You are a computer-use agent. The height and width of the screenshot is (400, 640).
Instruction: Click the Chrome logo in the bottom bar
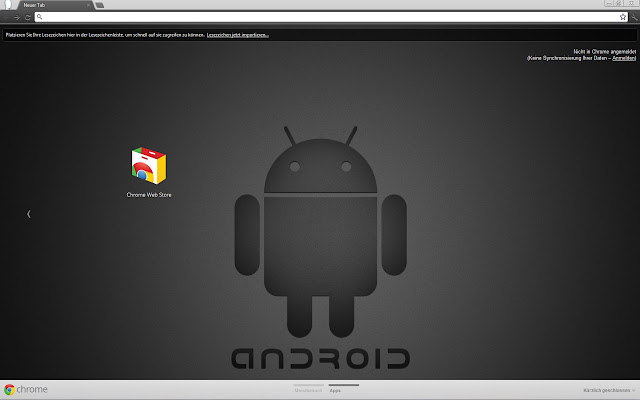coord(26,389)
